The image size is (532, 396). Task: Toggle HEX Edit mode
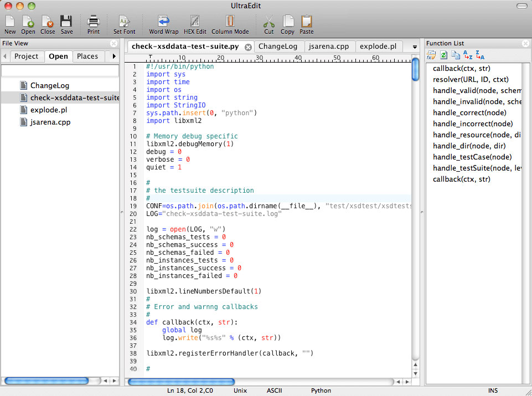click(x=195, y=24)
